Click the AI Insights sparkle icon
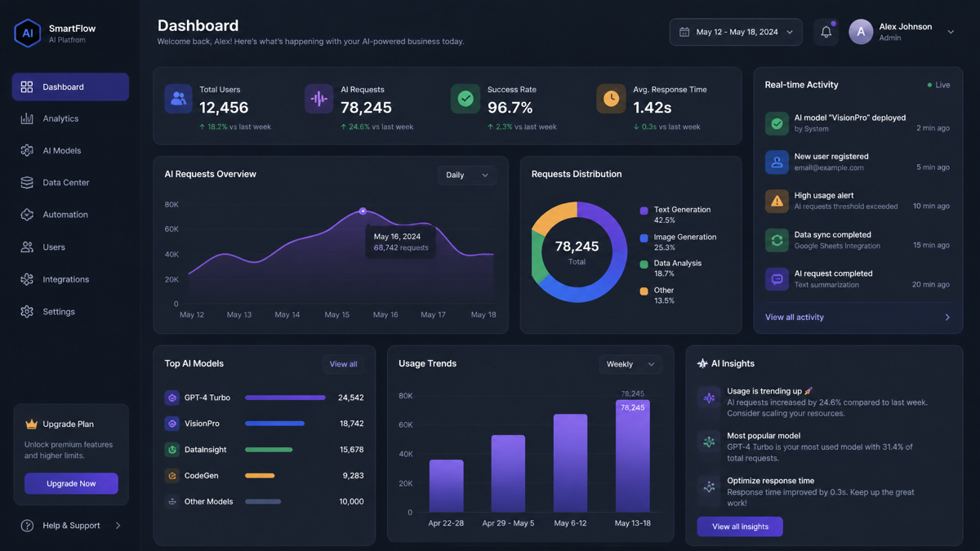Screen dimensions: 980x551 [x=702, y=363]
